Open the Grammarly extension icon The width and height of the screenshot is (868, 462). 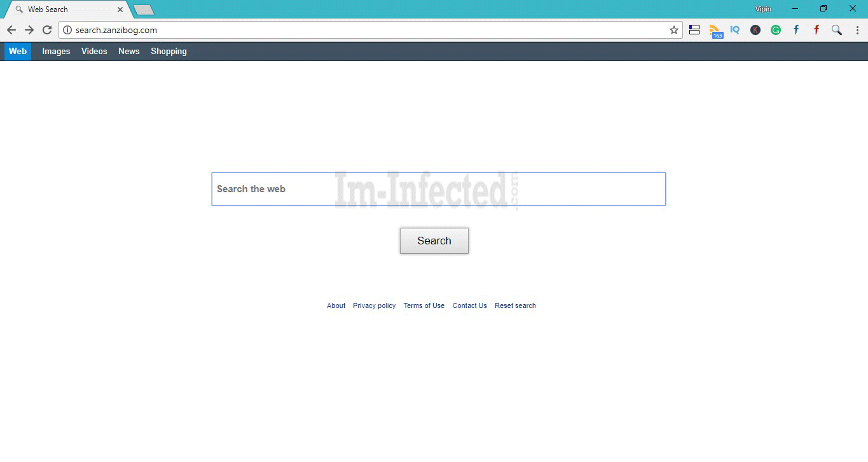[776, 29]
